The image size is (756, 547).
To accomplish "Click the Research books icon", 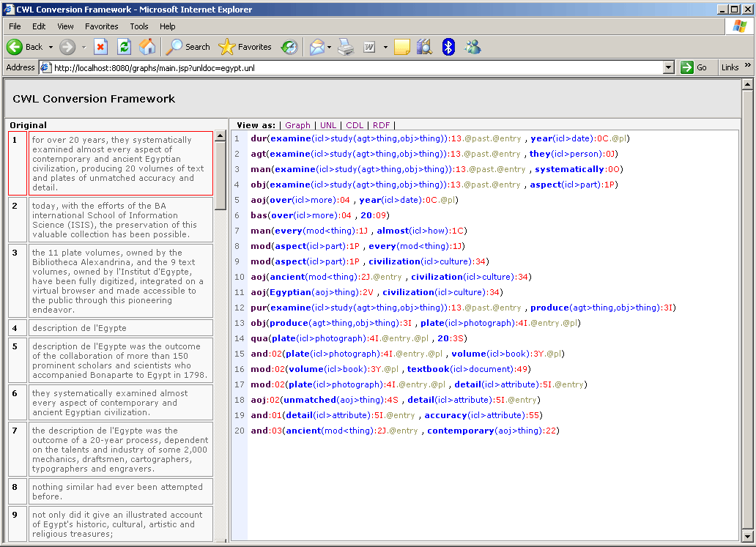I will click(424, 47).
